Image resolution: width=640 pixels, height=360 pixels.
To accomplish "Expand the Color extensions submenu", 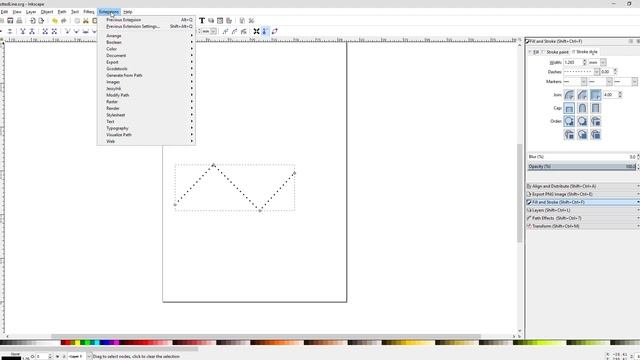I will coord(146,49).
